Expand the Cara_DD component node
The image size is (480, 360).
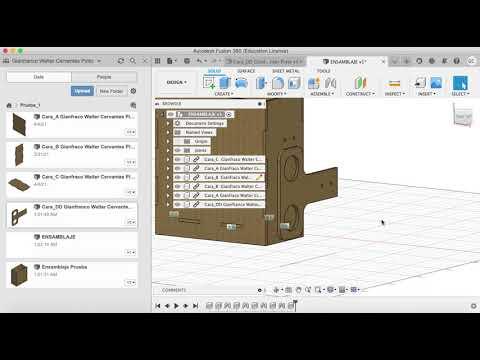click(168, 204)
